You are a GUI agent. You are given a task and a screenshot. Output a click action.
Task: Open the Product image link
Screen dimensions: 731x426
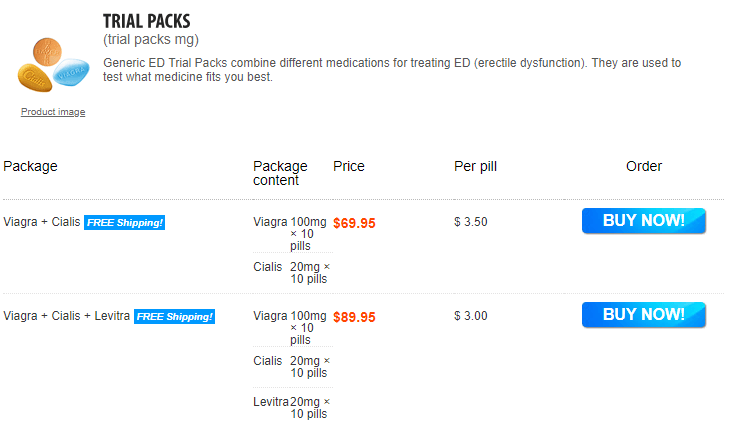(53, 112)
